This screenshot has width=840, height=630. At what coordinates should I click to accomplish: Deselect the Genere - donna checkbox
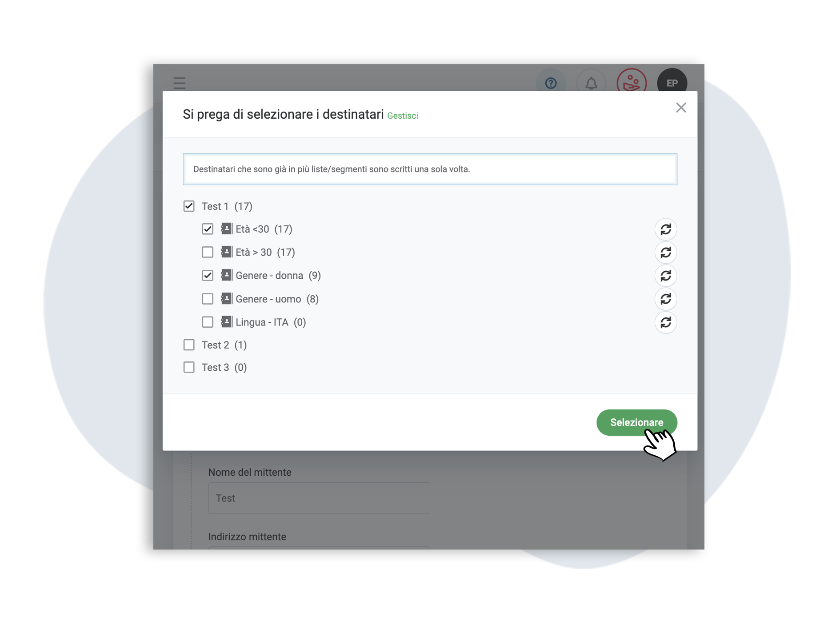208,276
